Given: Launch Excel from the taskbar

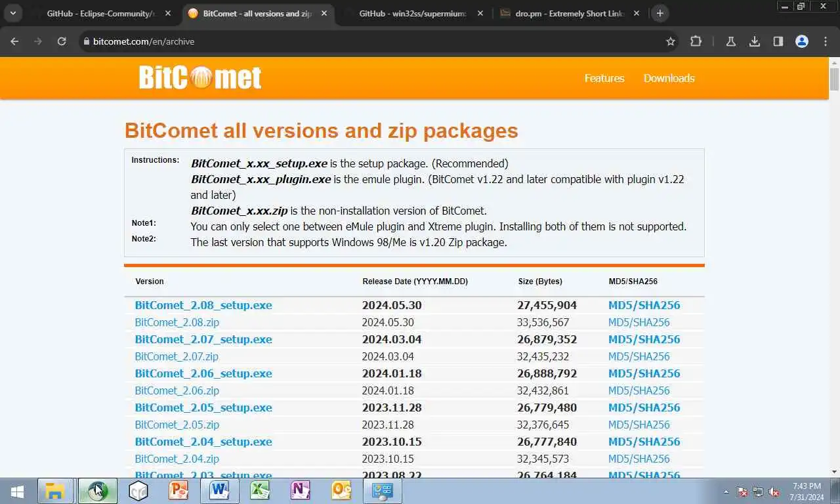Looking at the screenshot, I should 260,491.
